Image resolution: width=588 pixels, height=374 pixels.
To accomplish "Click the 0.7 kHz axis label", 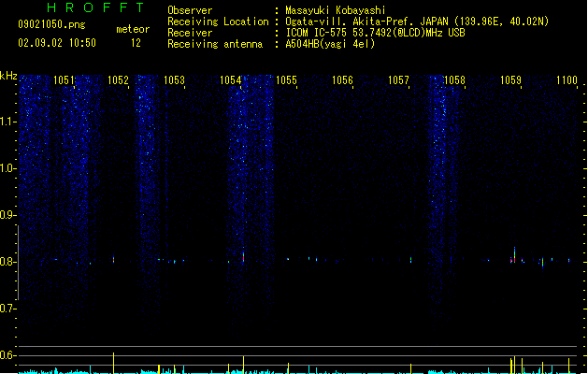I will 7,309.
